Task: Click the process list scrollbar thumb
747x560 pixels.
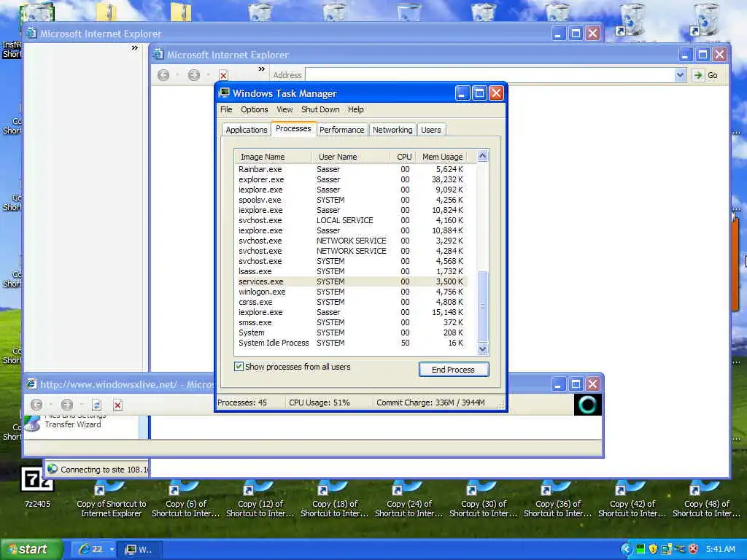Action: pyautogui.click(x=482, y=307)
